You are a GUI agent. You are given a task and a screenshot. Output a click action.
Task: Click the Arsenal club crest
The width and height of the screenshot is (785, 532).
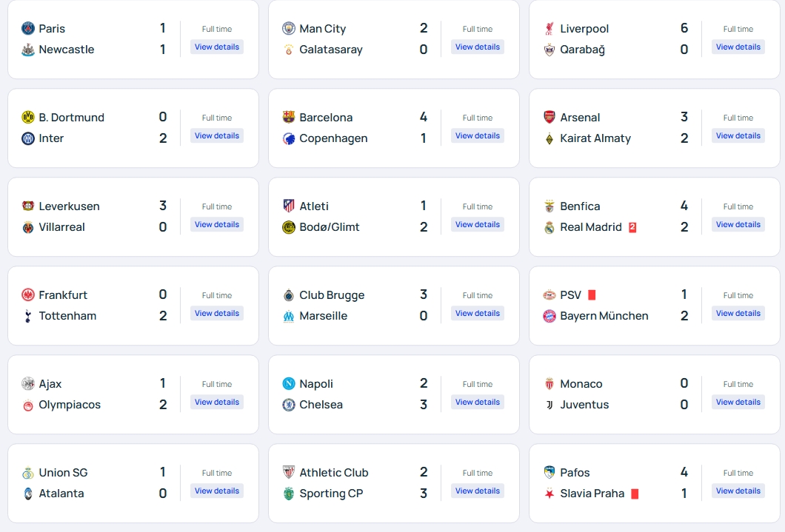click(x=549, y=118)
